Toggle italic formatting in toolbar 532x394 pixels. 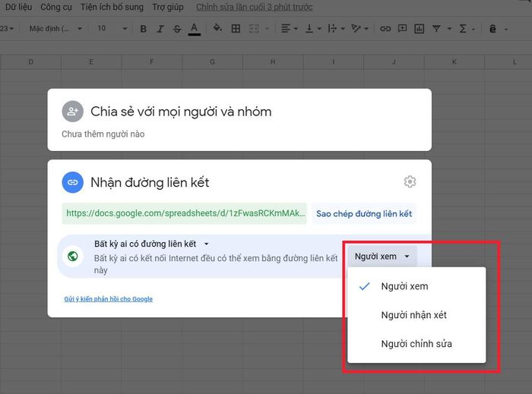point(160,29)
